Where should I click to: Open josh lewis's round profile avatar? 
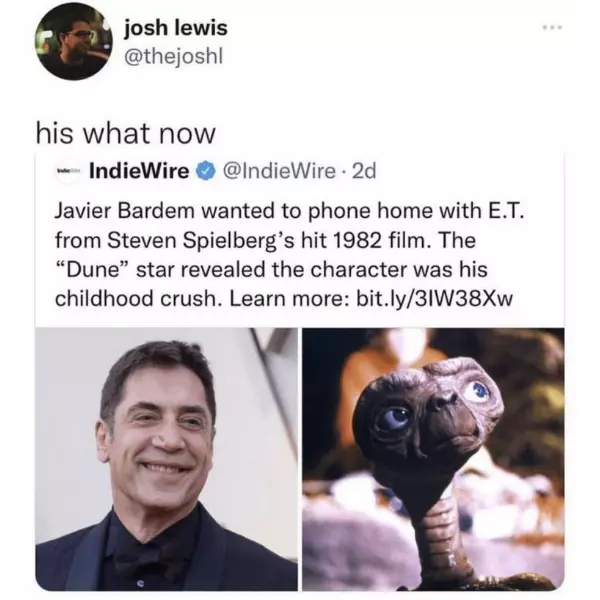point(73,43)
